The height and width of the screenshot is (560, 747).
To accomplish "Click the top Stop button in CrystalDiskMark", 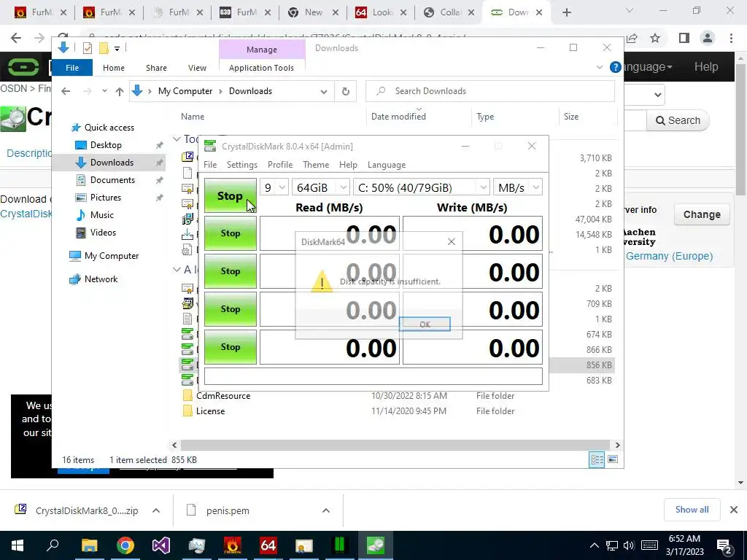I will tap(230, 195).
